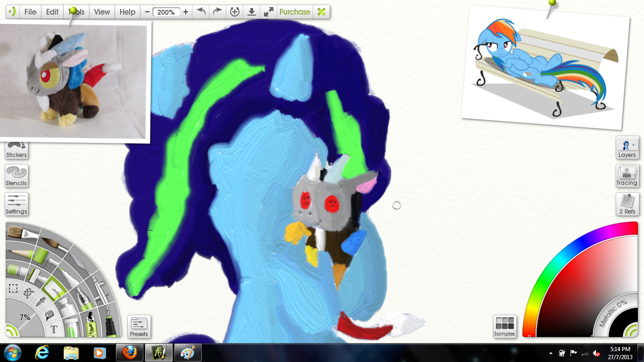Adjust the 7% tool size dial
The width and height of the screenshot is (644, 362).
24,317
